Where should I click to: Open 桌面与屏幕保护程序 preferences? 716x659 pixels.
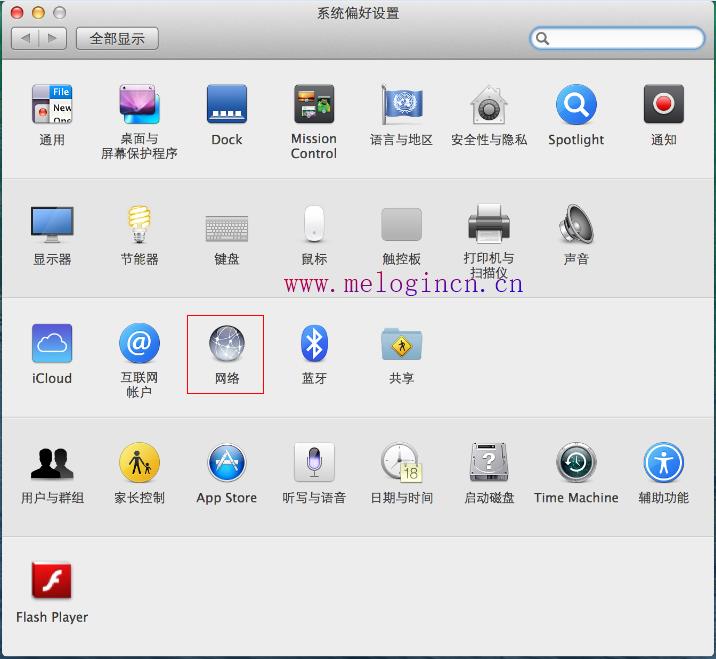(139, 104)
